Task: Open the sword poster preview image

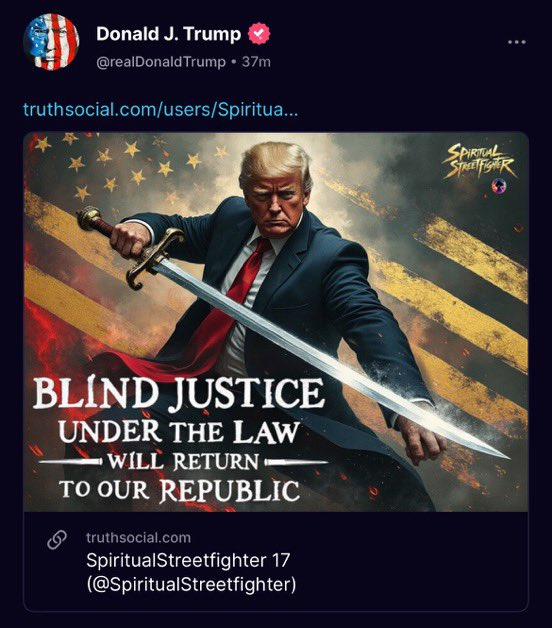Action: [x=276, y=322]
